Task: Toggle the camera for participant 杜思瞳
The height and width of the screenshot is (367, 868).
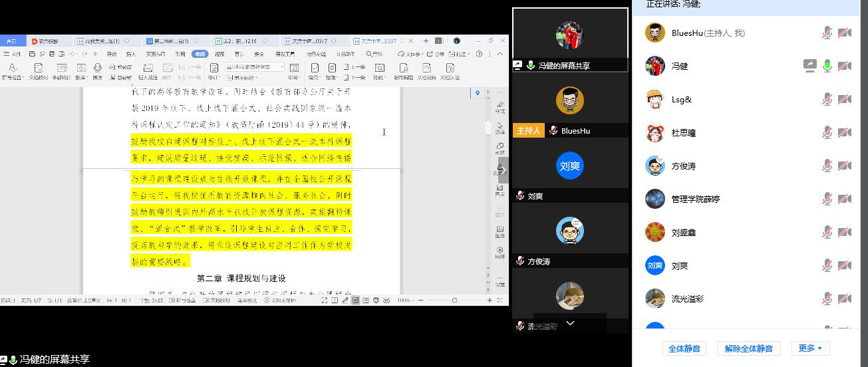Action: 844,133
